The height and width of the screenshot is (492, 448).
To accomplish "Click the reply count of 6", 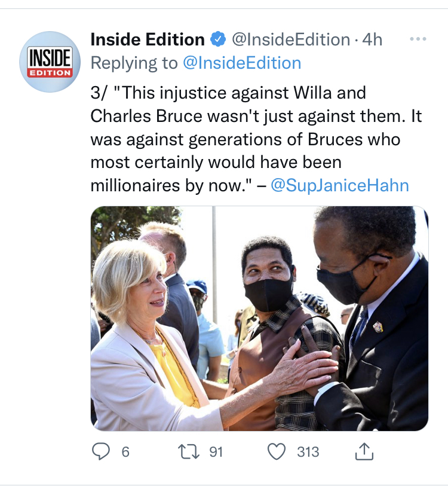I will (x=125, y=452).
